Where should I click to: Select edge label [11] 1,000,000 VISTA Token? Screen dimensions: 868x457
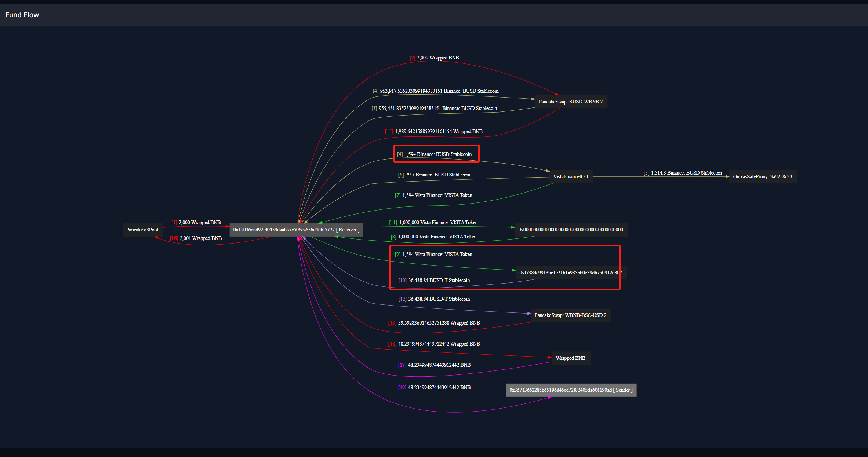[433, 223]
